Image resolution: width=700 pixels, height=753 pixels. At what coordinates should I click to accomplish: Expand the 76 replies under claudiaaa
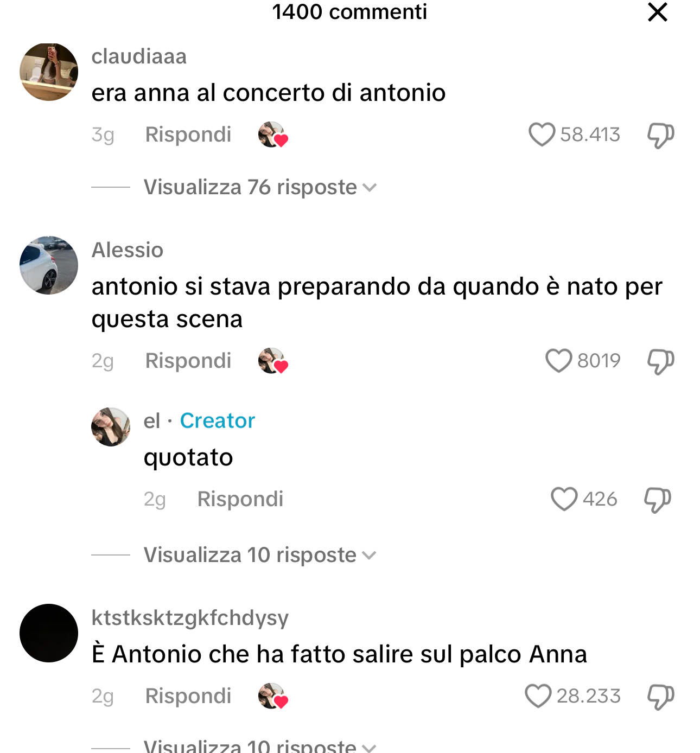pos(260,187)
